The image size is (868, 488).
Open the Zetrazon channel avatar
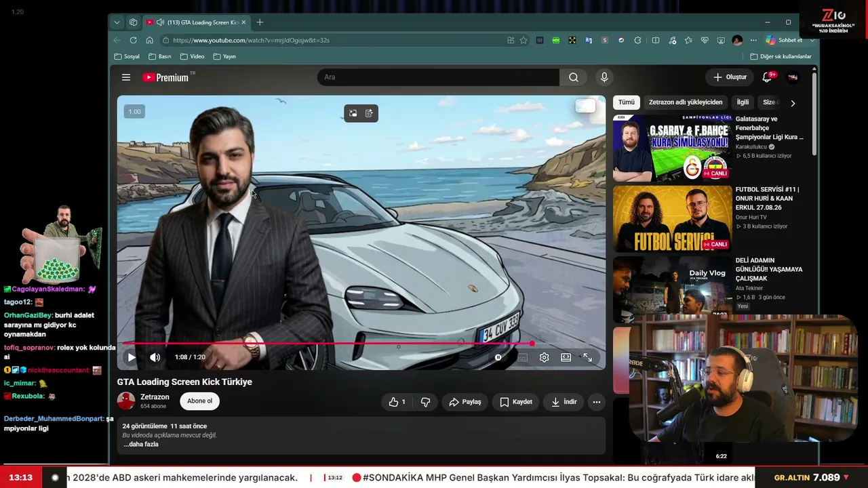pos(126,401)
